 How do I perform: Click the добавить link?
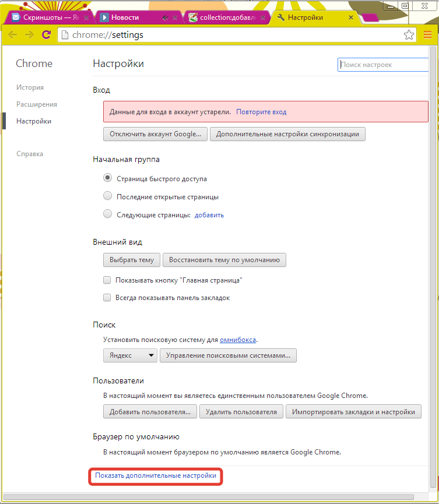(x=209, y=215)
